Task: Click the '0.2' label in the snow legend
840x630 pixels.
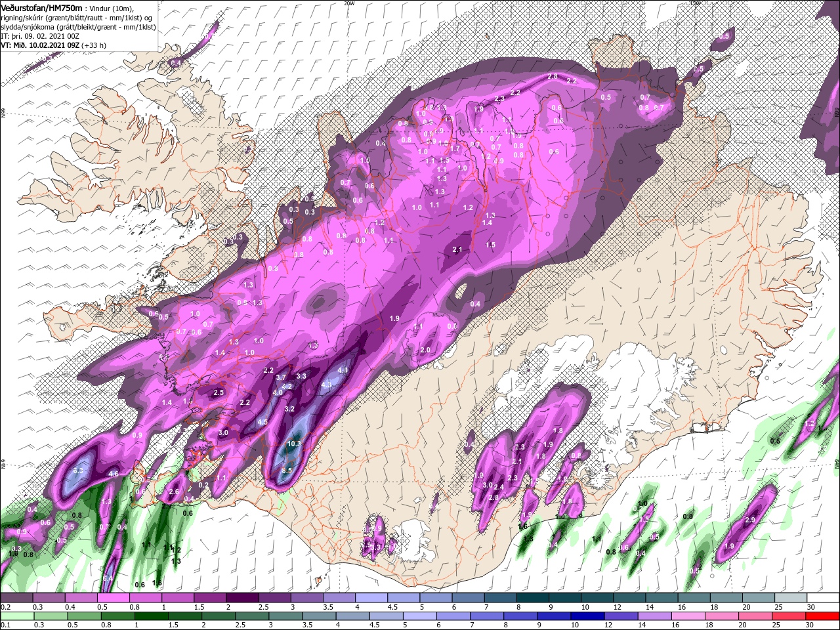Action: tap(5, 607)
